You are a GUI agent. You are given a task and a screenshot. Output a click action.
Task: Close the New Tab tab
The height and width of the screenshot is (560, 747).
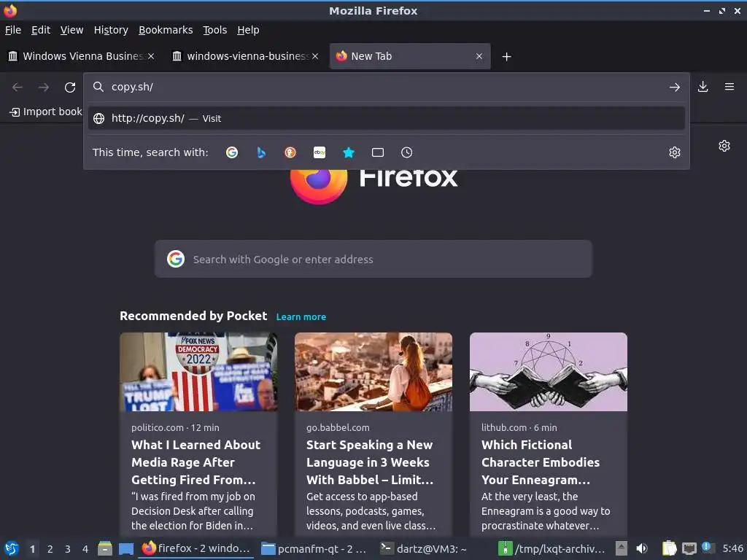point(479,56)
